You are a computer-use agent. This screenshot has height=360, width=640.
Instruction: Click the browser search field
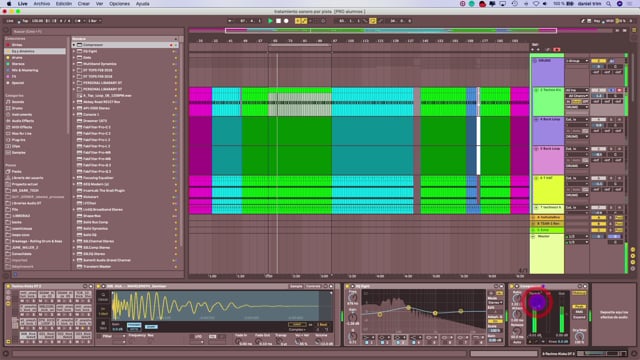pyautogui.click(x=94, y=31)
